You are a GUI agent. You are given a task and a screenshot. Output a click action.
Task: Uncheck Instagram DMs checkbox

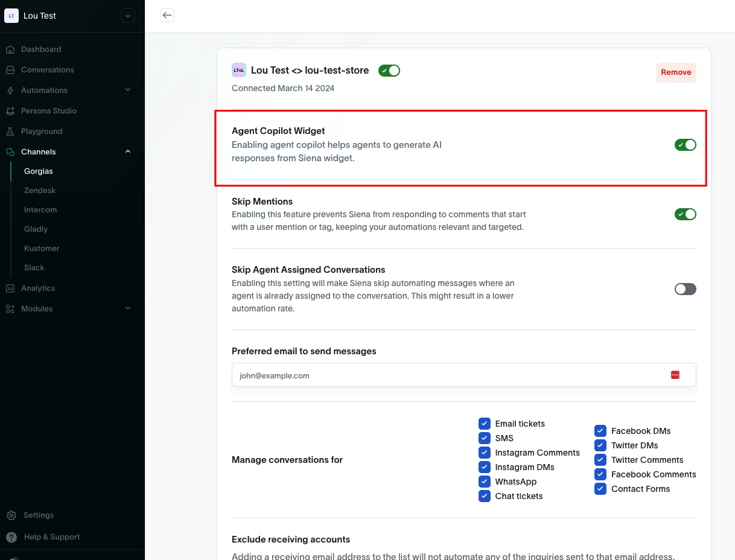point(485,467)
